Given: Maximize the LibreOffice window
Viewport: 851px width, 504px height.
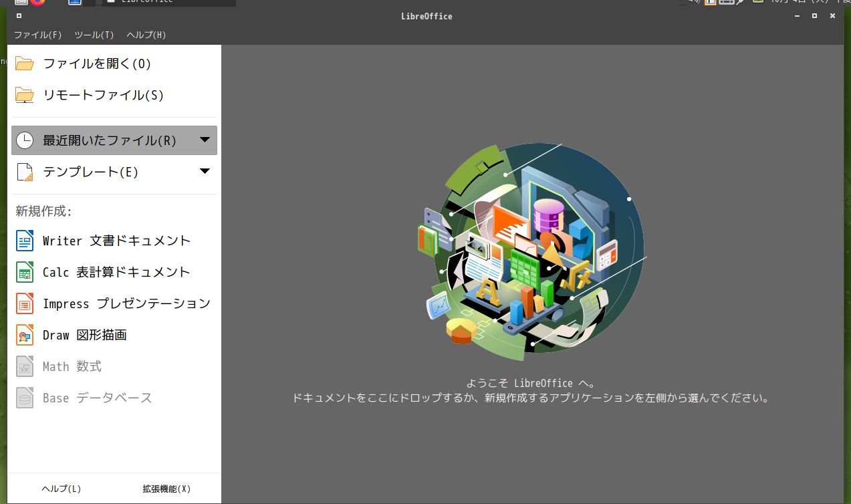Looking at the screenshot, I should (814, 16).
